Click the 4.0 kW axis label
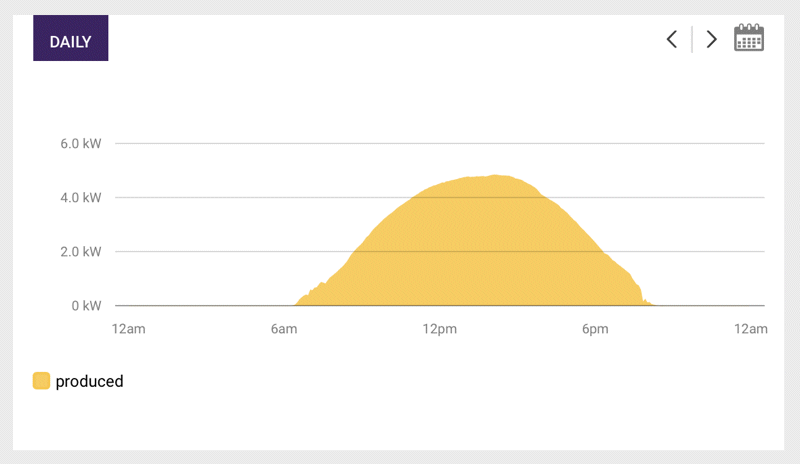This screenshot has height=464, width=800. [81, 198]
